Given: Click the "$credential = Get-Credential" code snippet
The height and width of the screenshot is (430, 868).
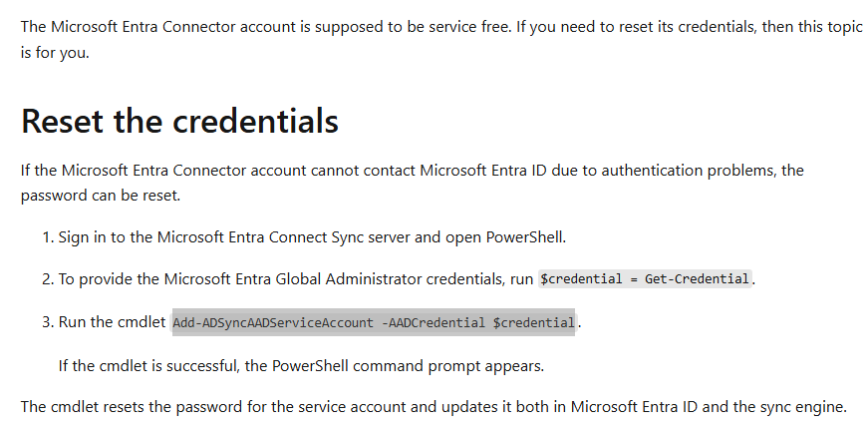Looking at the screenshot, I should pos(645,279).
